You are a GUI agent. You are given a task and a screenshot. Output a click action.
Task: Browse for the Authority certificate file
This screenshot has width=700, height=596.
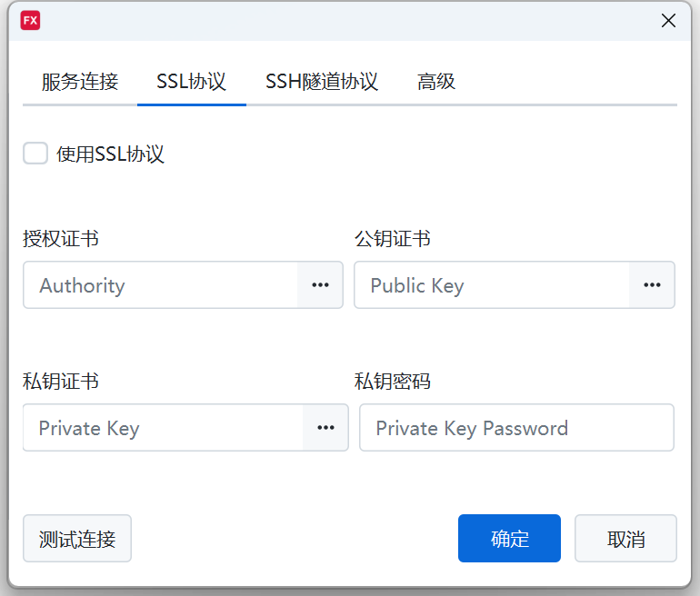coord(320,285)
